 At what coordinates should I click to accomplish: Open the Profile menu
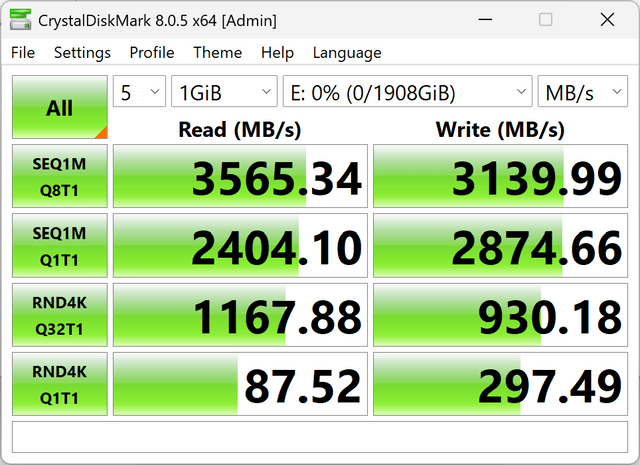(x=152, y=53)
